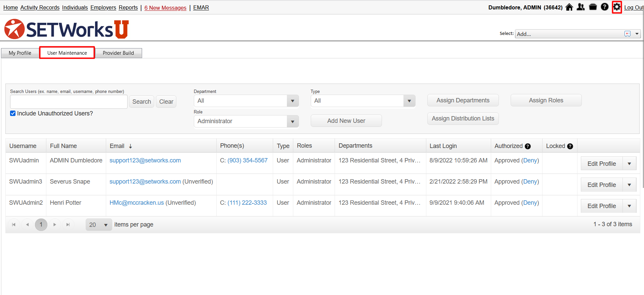Click Deny link for Henri Potter
This screenshot has width=644, height=295.
click(x=530, y=203)
